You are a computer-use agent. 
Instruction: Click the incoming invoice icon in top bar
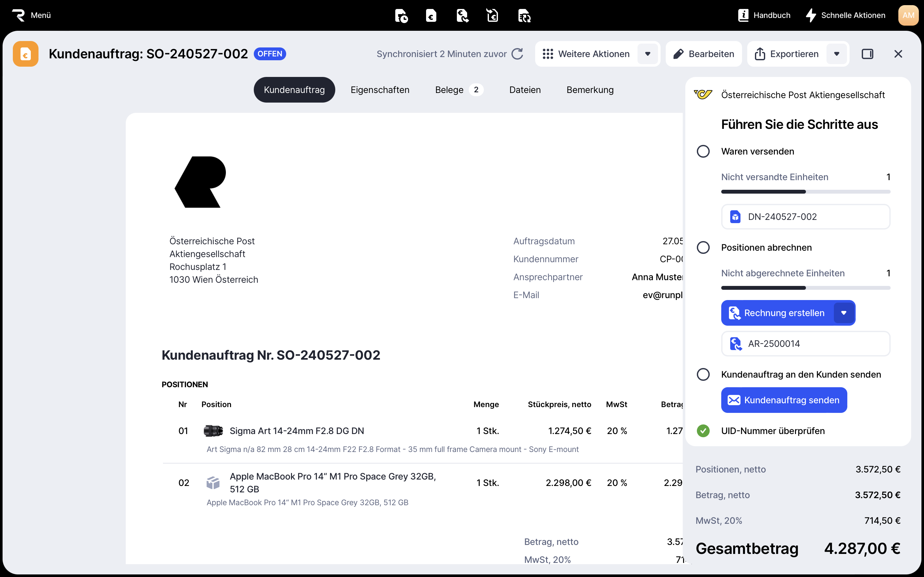(x=492, y=16)
